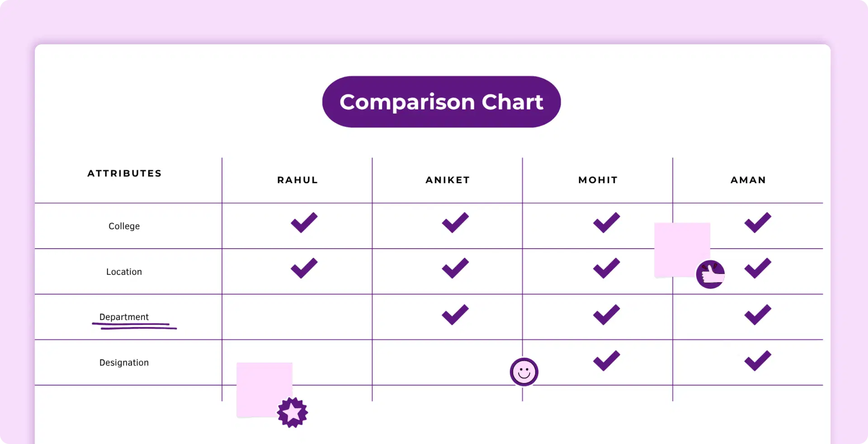Select the Comparison Chart title button

click(441, 102)
